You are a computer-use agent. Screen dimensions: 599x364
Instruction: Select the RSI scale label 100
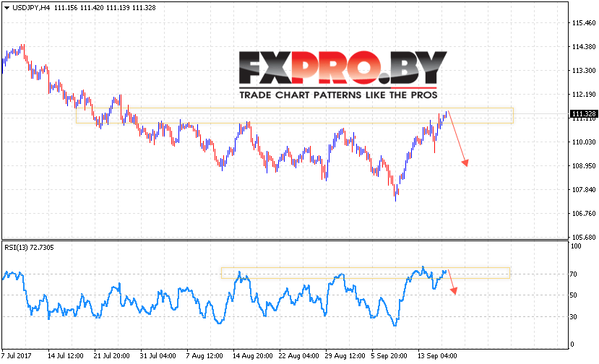coord(576,246)
